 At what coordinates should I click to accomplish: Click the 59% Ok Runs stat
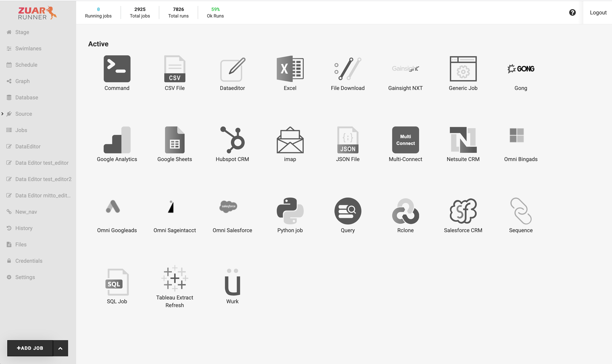pos(215,12)
